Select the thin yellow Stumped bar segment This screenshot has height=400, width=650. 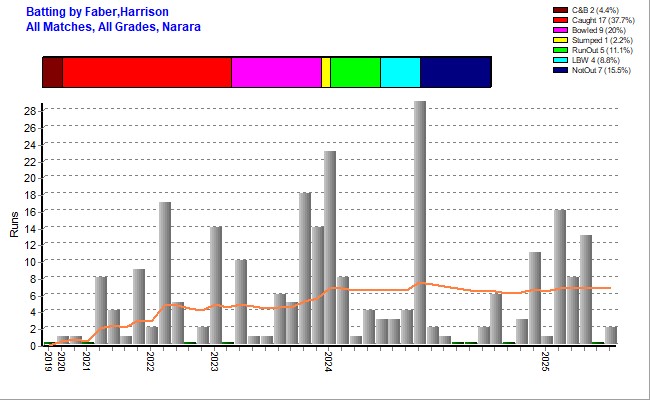pos(326,72)
